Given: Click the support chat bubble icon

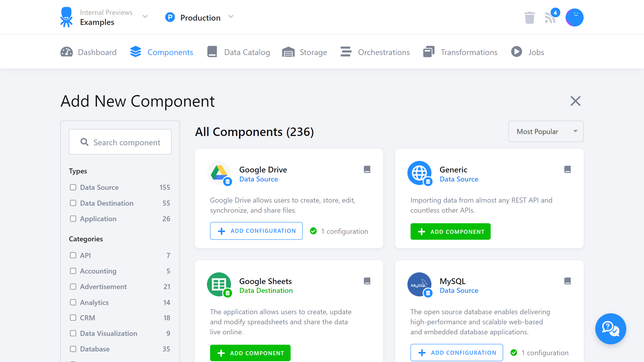Looking at the screenshot, I should click(x=611, y=329).
